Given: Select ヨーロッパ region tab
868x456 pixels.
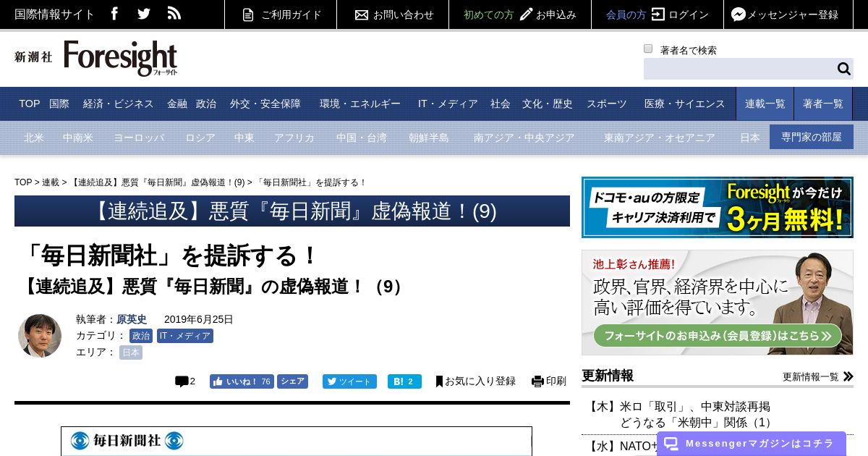Looking at the screenshot, I should pos(139,138).
